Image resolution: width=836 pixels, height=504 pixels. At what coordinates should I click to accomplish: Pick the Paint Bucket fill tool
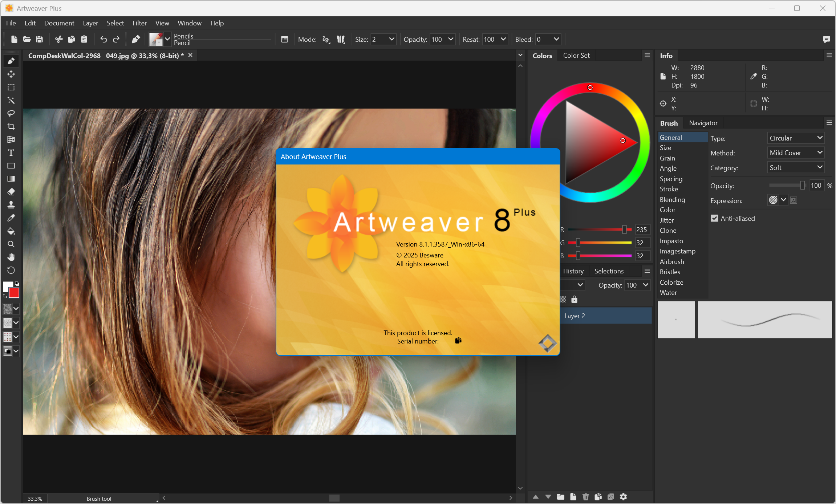(11, 231)
